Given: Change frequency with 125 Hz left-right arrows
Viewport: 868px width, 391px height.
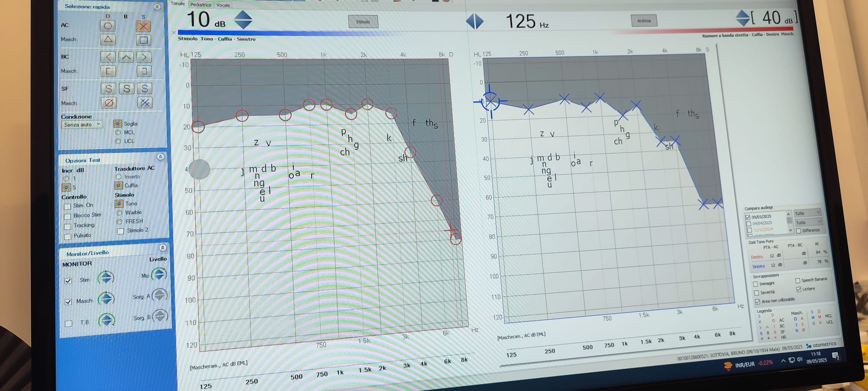Looking at the screenshot, I should (x=475, y=21).
